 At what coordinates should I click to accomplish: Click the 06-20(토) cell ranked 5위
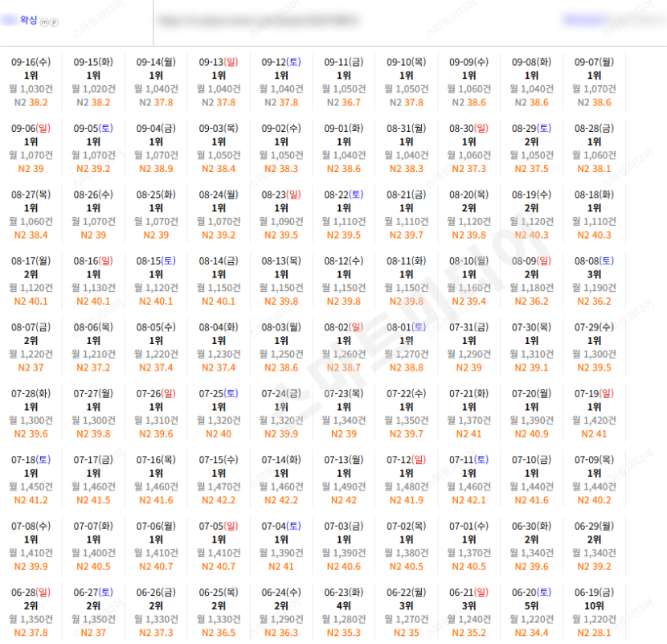[x=531, y=612]
